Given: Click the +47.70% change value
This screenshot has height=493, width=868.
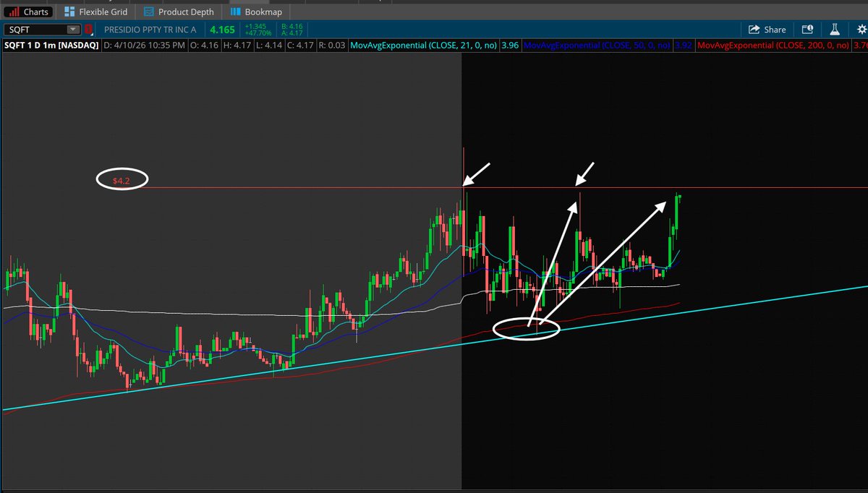Looking at the screenshot, I should 258,33.
